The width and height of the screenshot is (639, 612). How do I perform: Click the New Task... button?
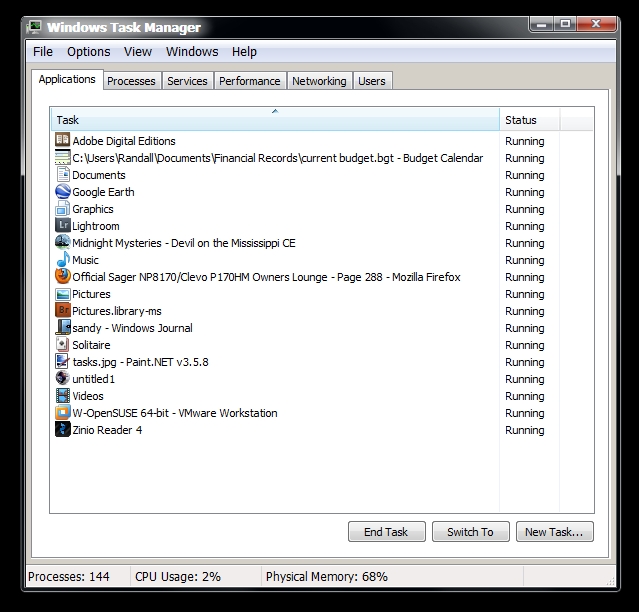[x=554, y=531]
